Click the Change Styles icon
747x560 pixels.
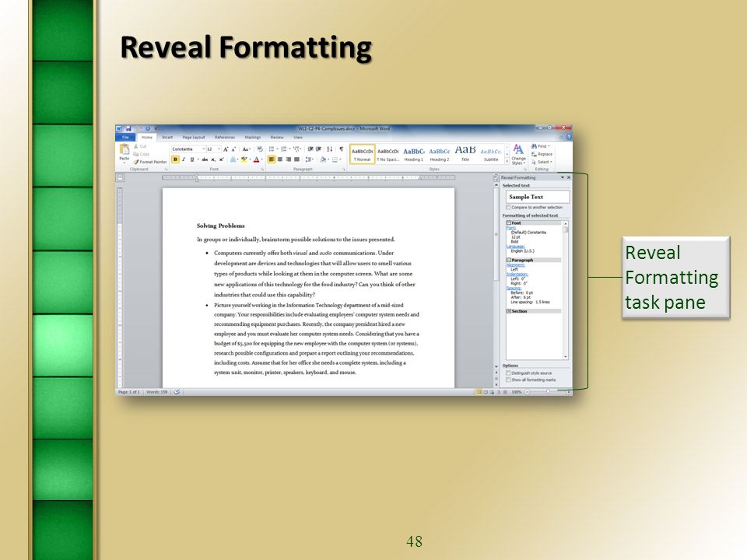pyautogui.click(x=518, y=154)
